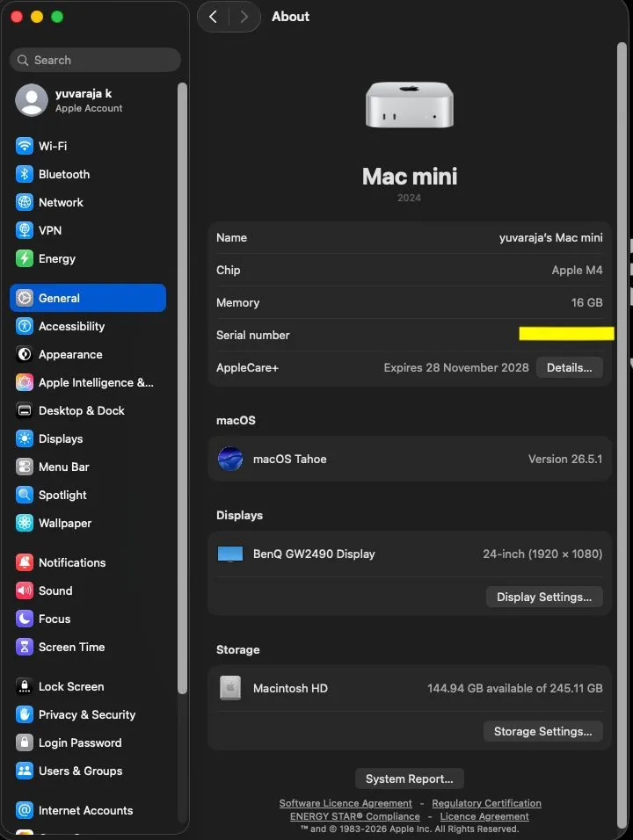Select the Bluetooth icon in sidebar
The width and height of the screenshot is (633, 840).
pyautogui.click(x=24, y=174)
